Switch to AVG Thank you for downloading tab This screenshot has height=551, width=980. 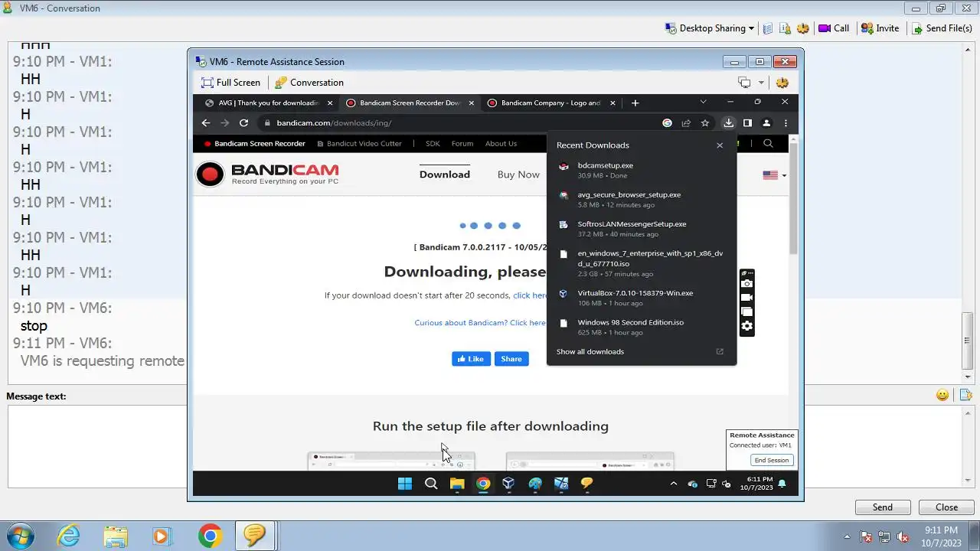(268, 103)
